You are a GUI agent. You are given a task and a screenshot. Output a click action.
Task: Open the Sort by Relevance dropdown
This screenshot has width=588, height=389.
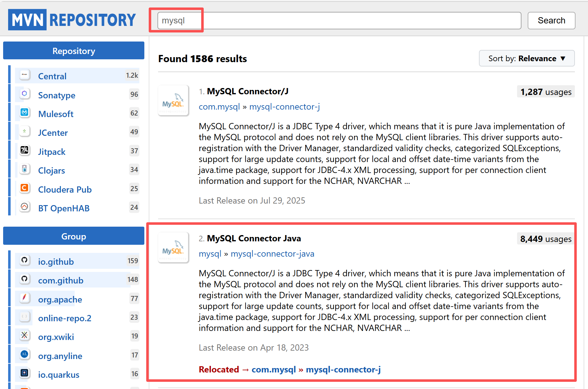click(527, 58)
